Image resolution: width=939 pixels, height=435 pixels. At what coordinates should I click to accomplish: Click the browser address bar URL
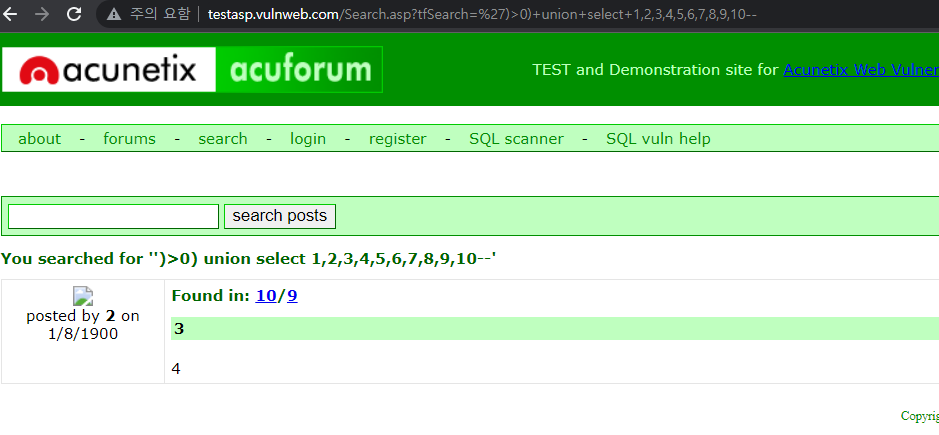482,14
